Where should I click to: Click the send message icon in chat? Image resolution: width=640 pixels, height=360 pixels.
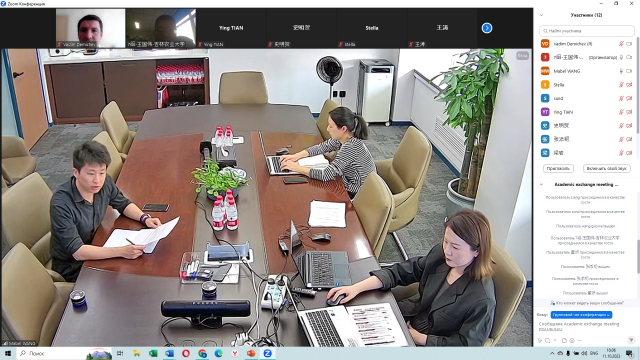click(631, 340)
